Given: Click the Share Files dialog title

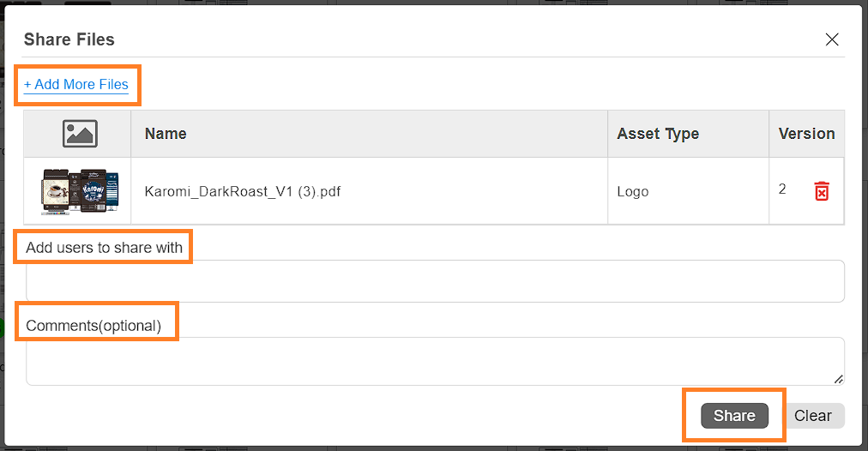Looking at the screenshot, I should (69, 39).
